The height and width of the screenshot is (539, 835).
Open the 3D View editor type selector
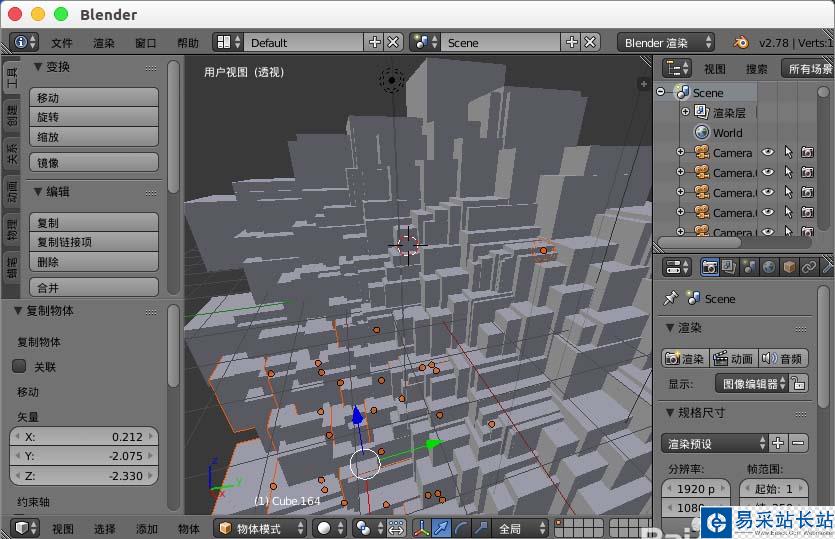pos(25,528)
